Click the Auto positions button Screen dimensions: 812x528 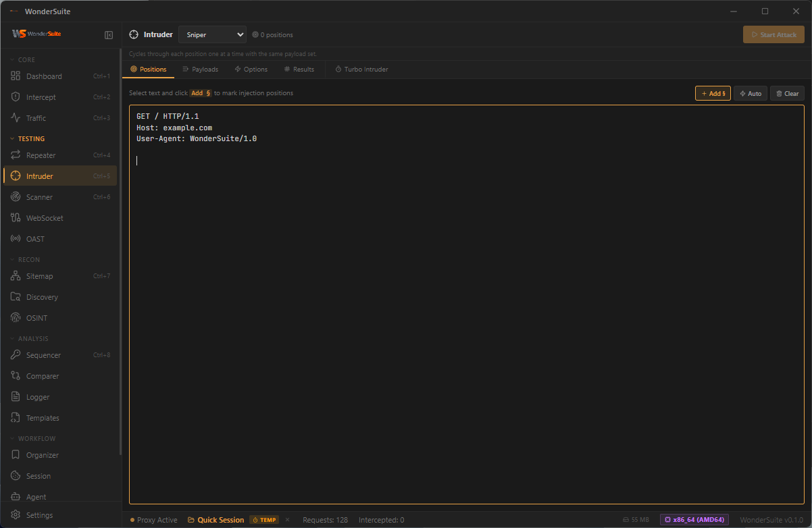coord(751,94)
